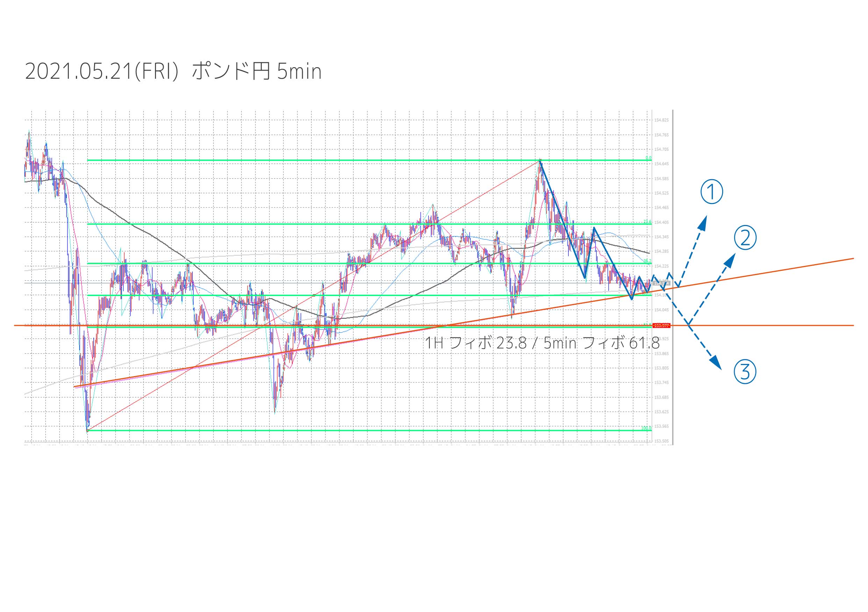Viewport: 868px width, 612px height.
Task: Click the 153.505 price axis label
Action: (x=662, y=441)
